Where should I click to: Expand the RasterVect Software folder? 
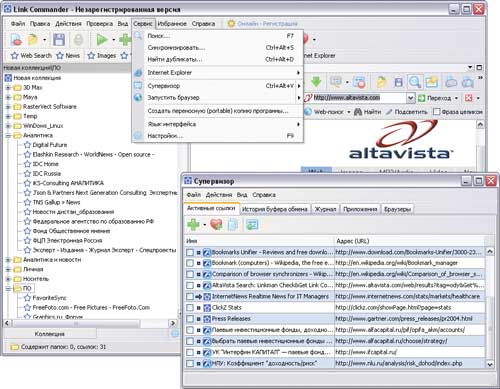(x=8, y=107)
